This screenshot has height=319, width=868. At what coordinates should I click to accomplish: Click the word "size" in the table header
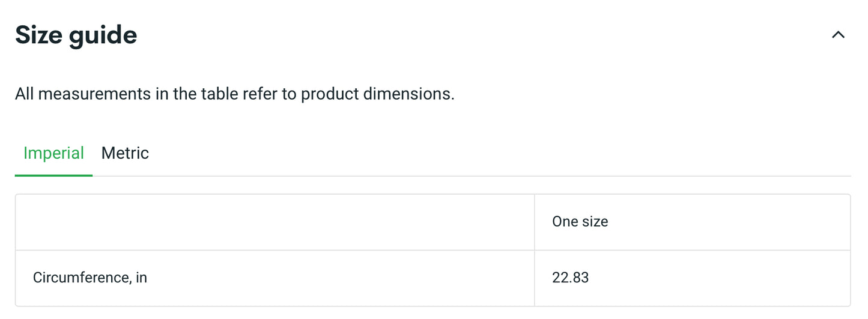click(595, 222)
